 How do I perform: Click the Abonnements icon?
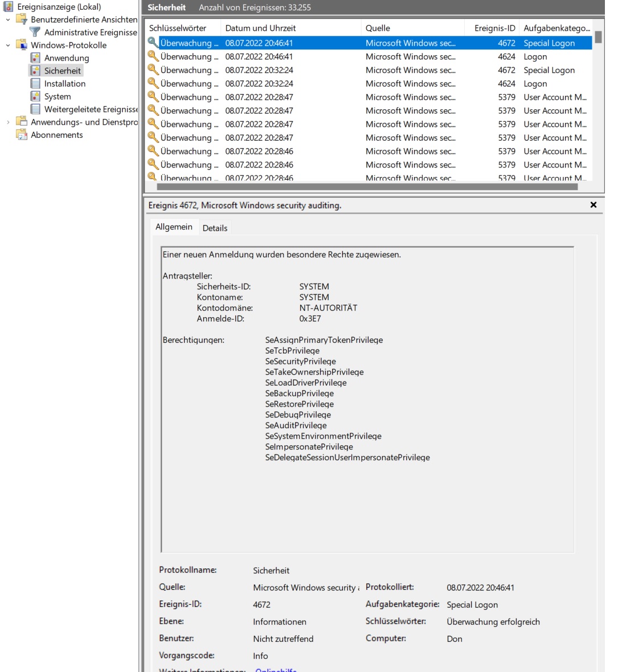[x=22, y=134]
